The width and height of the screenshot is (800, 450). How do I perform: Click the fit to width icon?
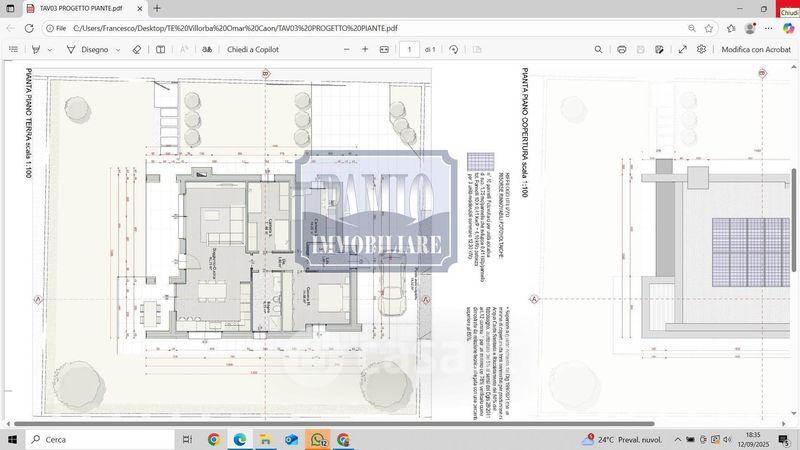point(384,49)
